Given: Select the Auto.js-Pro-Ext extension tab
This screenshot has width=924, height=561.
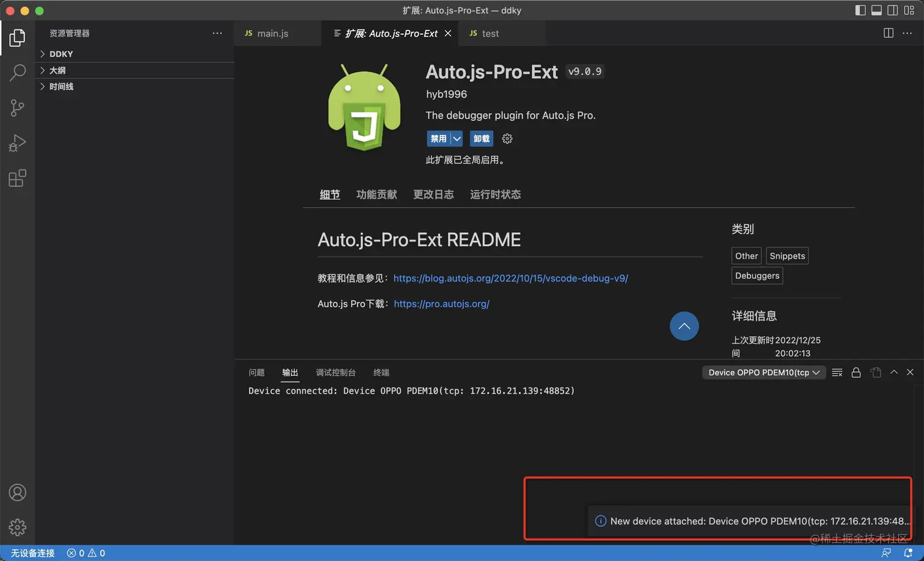Looking at the screenshot, I should click(391, 34).
